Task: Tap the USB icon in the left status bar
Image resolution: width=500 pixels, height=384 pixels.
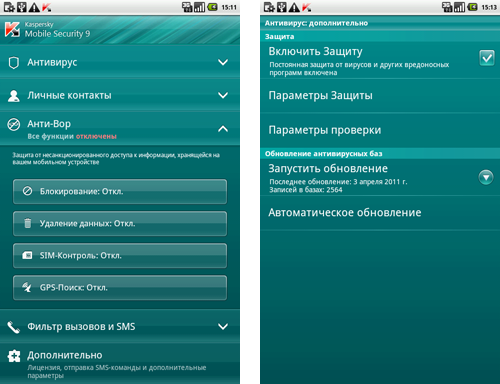Action: pos(22,7)
